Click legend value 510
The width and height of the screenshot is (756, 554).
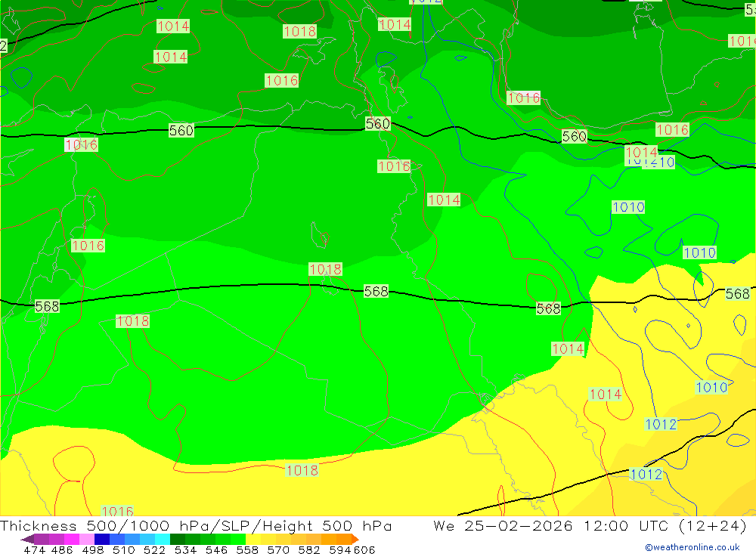tap(123, 550)
